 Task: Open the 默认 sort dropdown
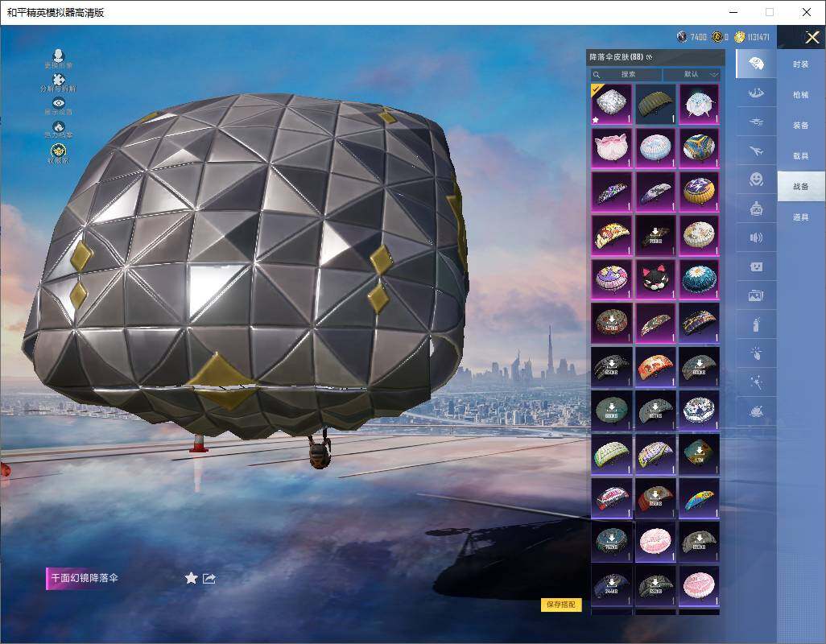click(x=692, y=74)
